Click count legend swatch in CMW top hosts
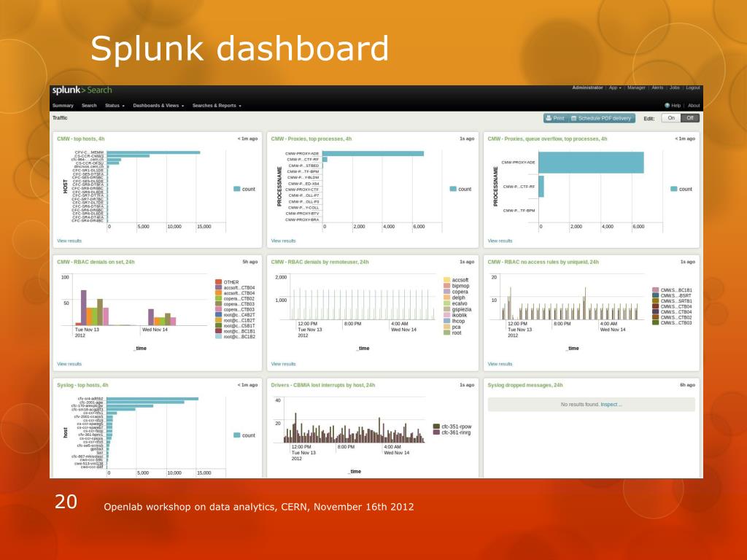The width and height of the screenshot is (747, 560). (x=237, y=189)
